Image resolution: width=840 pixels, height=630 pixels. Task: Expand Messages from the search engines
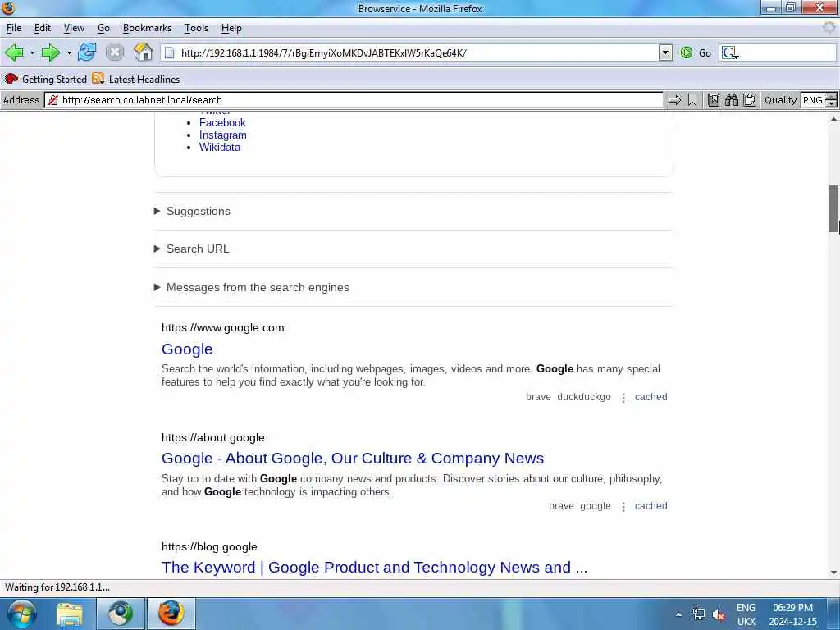[252, 287]
